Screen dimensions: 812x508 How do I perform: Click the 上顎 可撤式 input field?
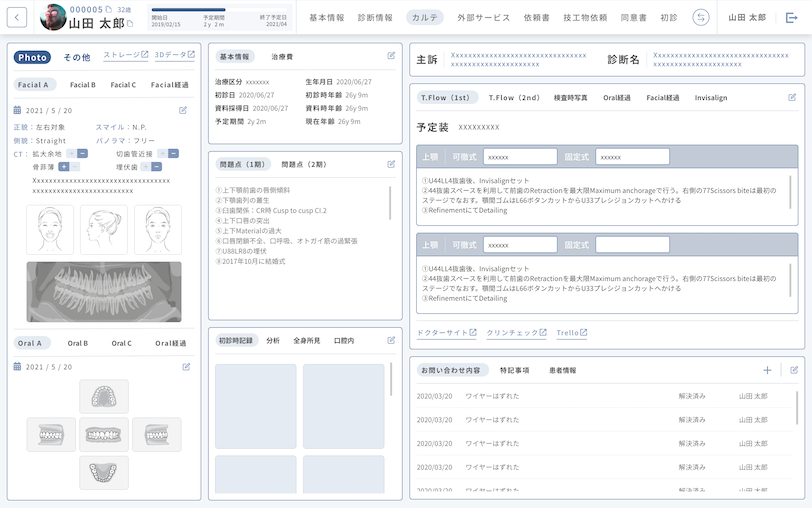[520, 157]
